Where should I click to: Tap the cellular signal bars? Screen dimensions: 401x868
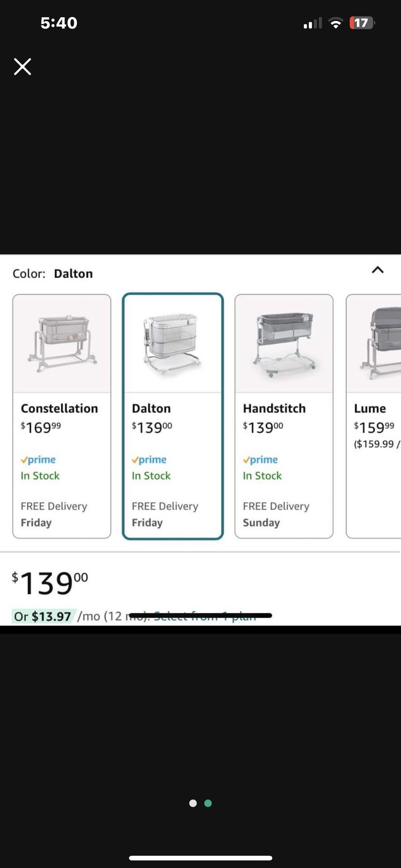pos(312,23)
